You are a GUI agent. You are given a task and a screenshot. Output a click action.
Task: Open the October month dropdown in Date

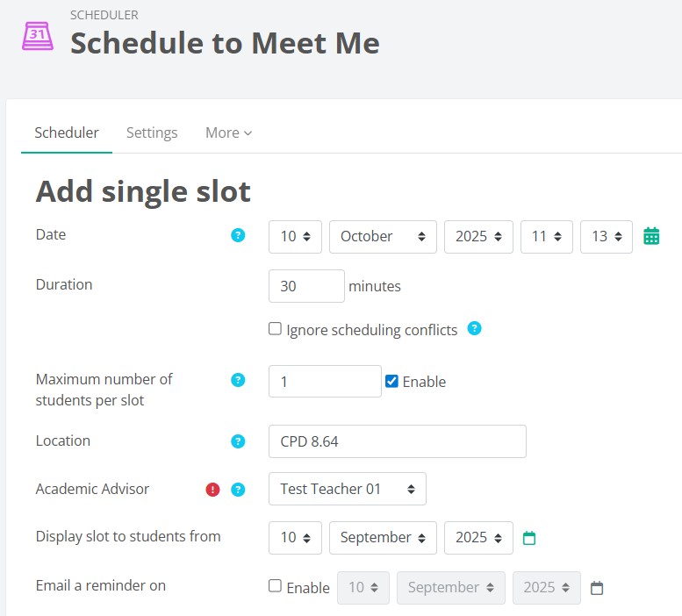383,236
